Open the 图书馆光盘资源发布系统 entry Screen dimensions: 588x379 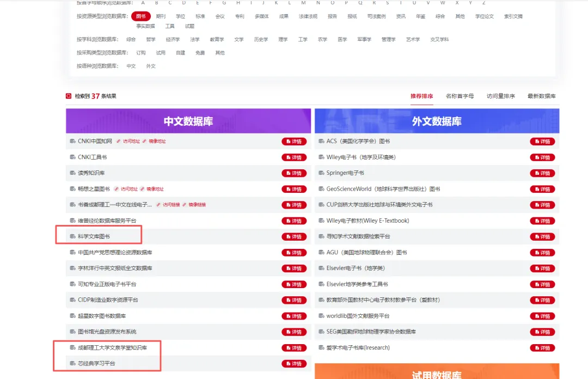point(107,332)
